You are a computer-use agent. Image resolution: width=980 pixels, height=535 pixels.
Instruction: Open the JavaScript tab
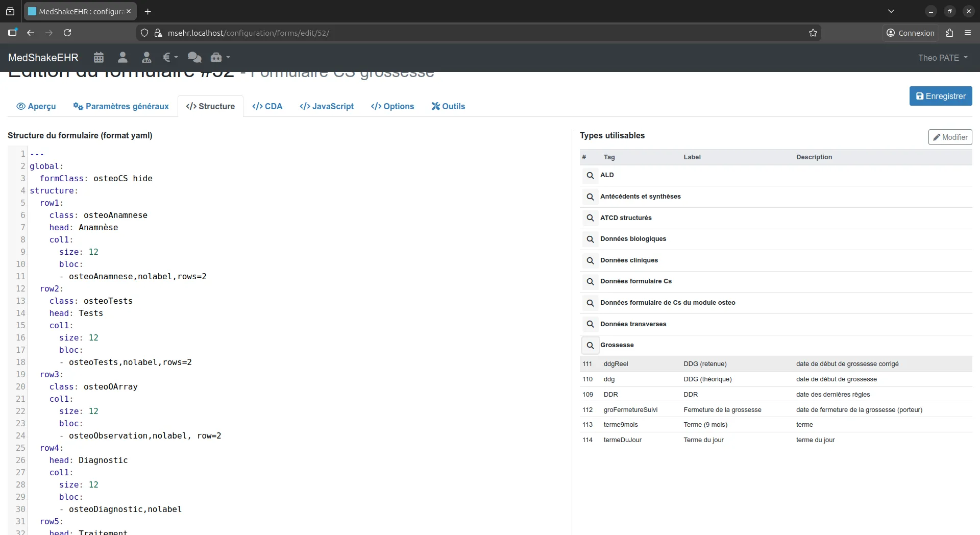tap(327, 106)
